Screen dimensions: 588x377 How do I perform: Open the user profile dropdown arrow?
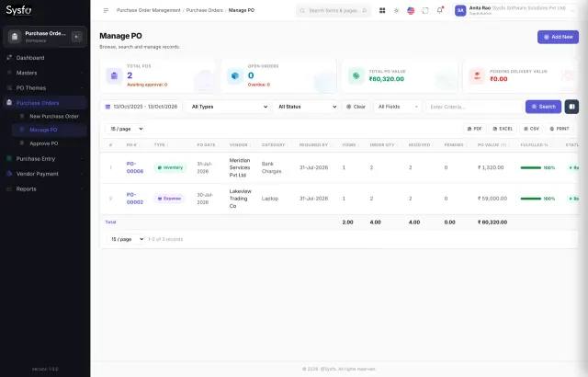[572, 10]
